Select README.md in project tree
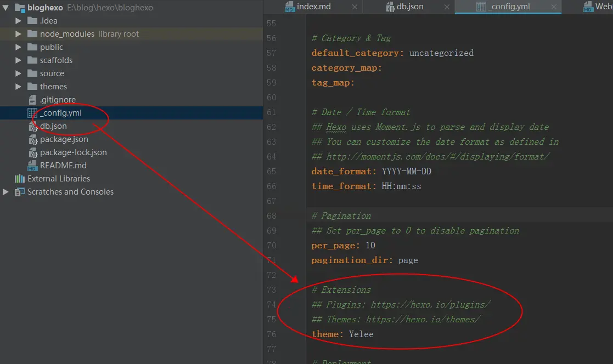The width and height of the screenshot is (613, 364). point(63,166)
